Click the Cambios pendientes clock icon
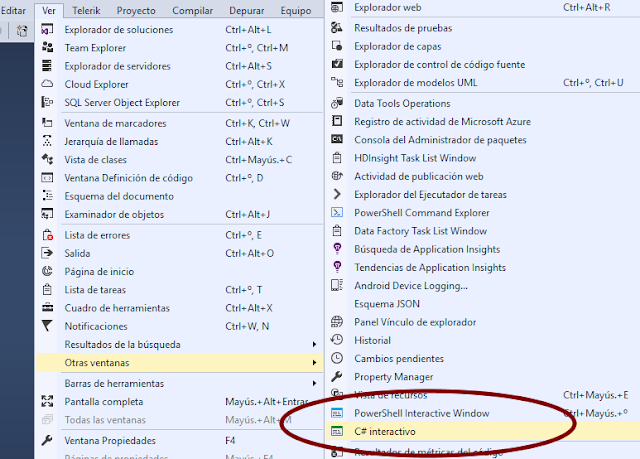This screenshot has width=640, height=459. [337, 358]
